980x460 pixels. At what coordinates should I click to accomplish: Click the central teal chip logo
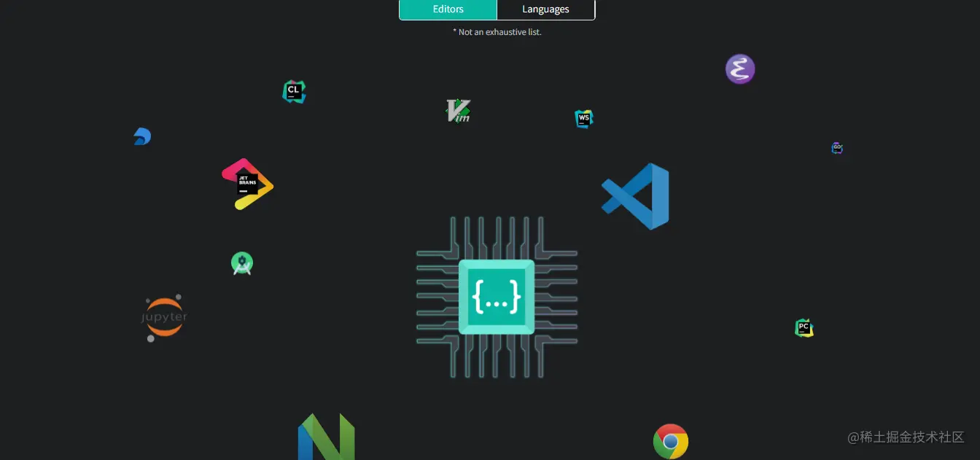point(497,297)
